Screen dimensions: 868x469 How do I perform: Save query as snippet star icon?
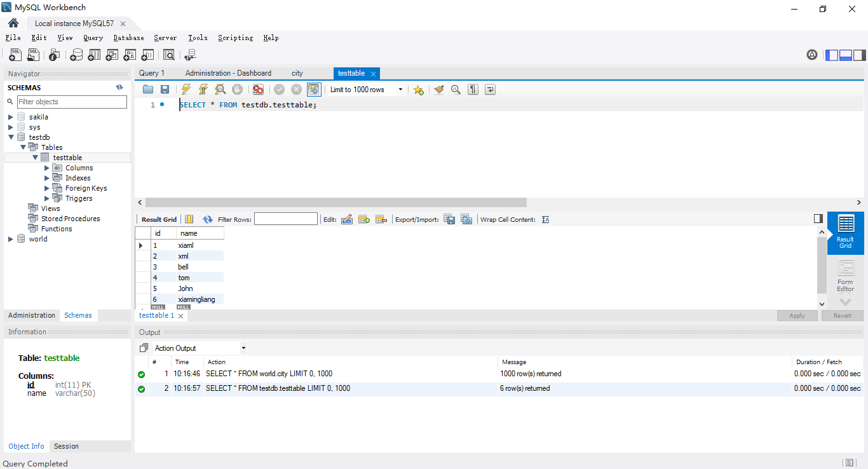418,90
